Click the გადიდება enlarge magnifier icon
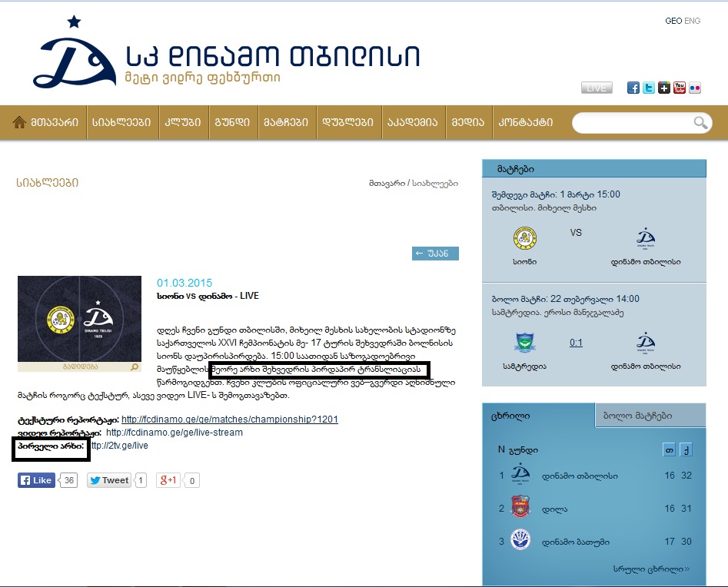Viewport: 728px width, 587px height. 135,366
